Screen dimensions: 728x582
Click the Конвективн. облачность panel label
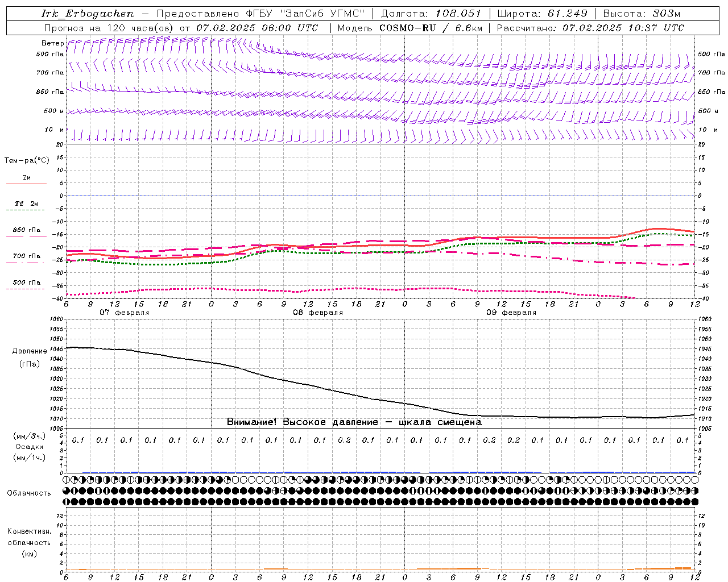point(29,537)
